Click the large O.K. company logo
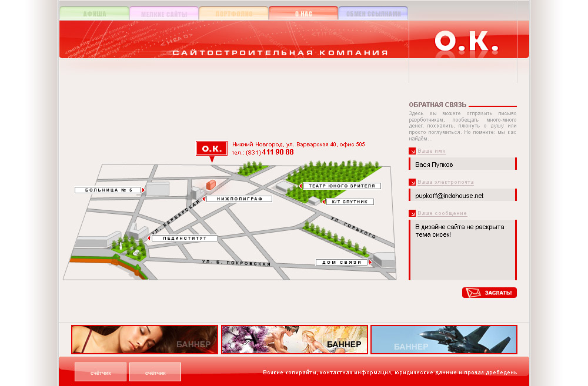This screenshot has width=588, height=386. click(466, 41)
